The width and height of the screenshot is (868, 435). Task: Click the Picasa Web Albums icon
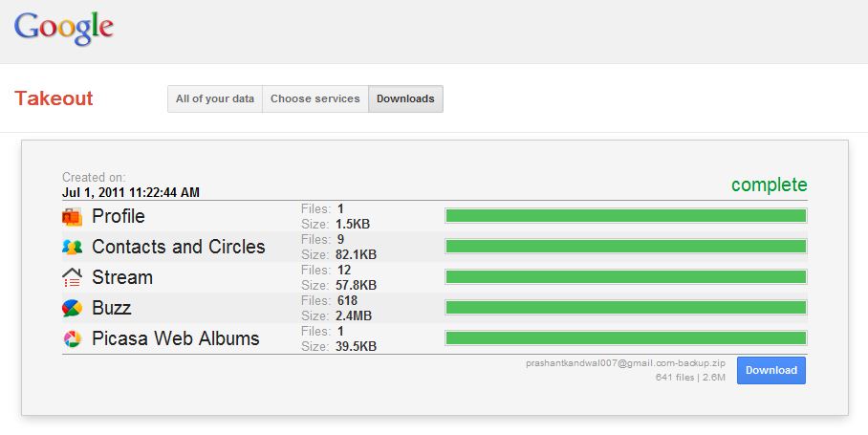pyautogui.click(x=73, y=338)
